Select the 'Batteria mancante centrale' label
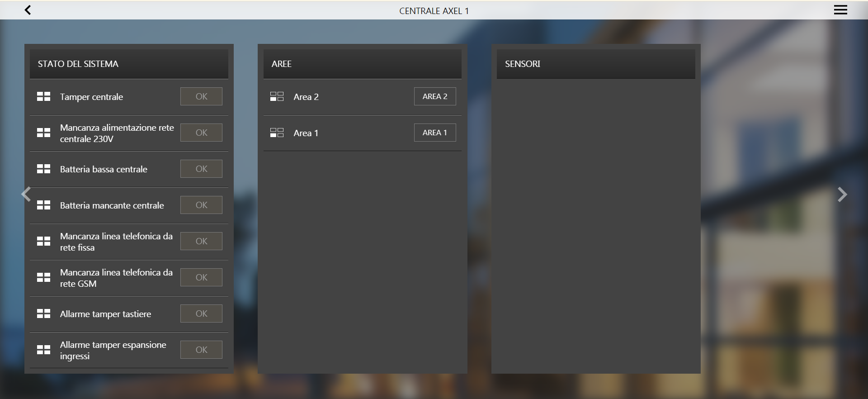This screenshot has height=399, width=868. point(112,205)
